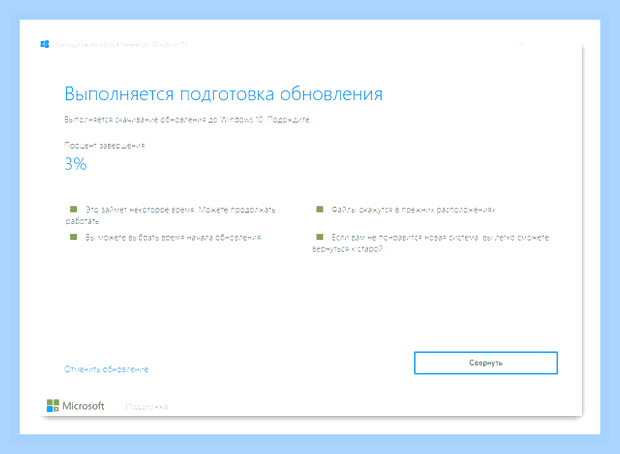
Task: Click the Вы можете выбрать время начала обновления text
Action: (x=173, y=237)
